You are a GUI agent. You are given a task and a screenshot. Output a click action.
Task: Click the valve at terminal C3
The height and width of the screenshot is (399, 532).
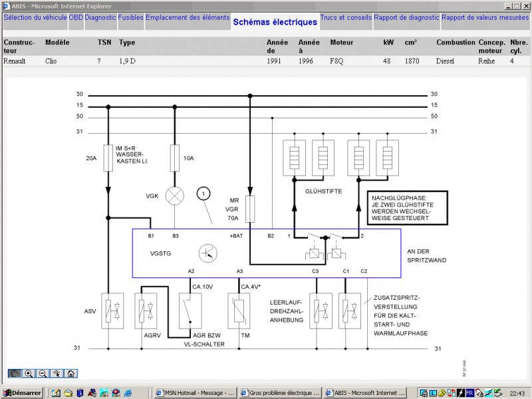(321, 311)
